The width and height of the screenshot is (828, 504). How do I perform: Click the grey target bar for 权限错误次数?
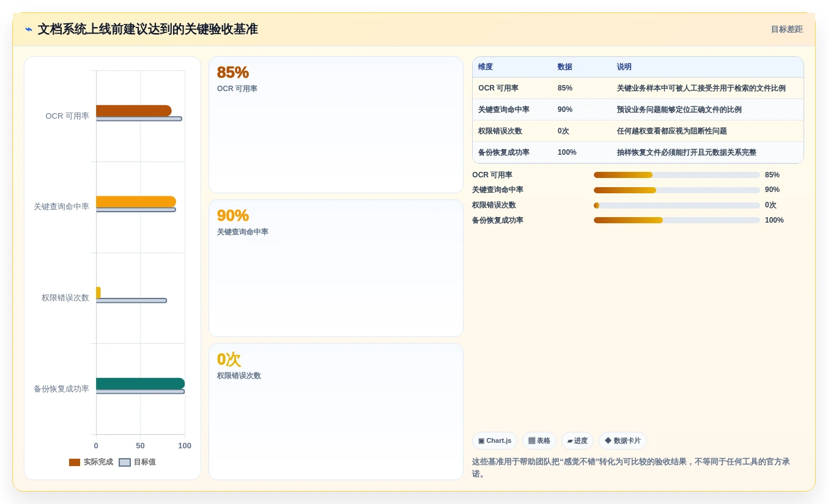(x=131, y=300)
